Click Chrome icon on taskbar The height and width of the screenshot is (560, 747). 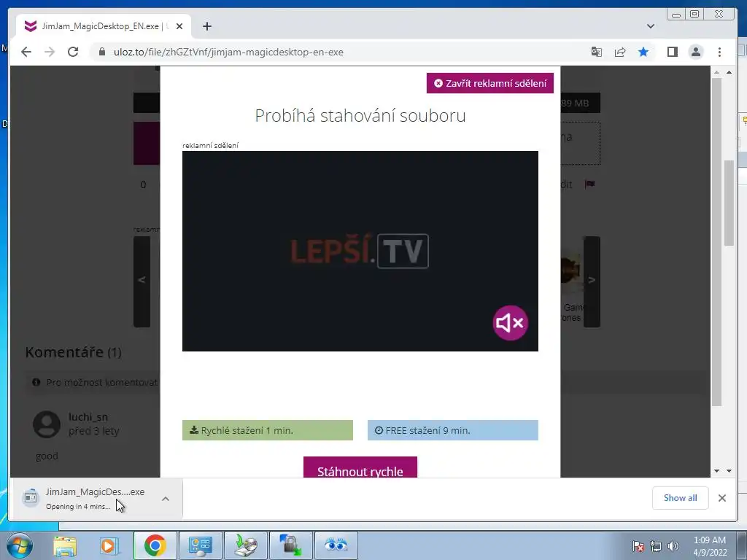click(155, 545)
